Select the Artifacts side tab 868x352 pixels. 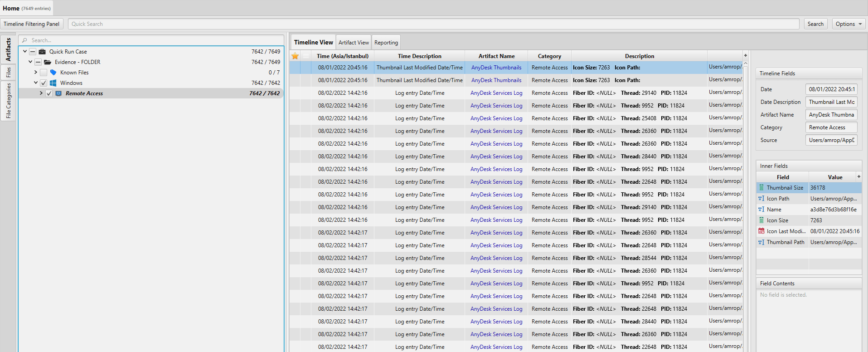tap(8, 50)
